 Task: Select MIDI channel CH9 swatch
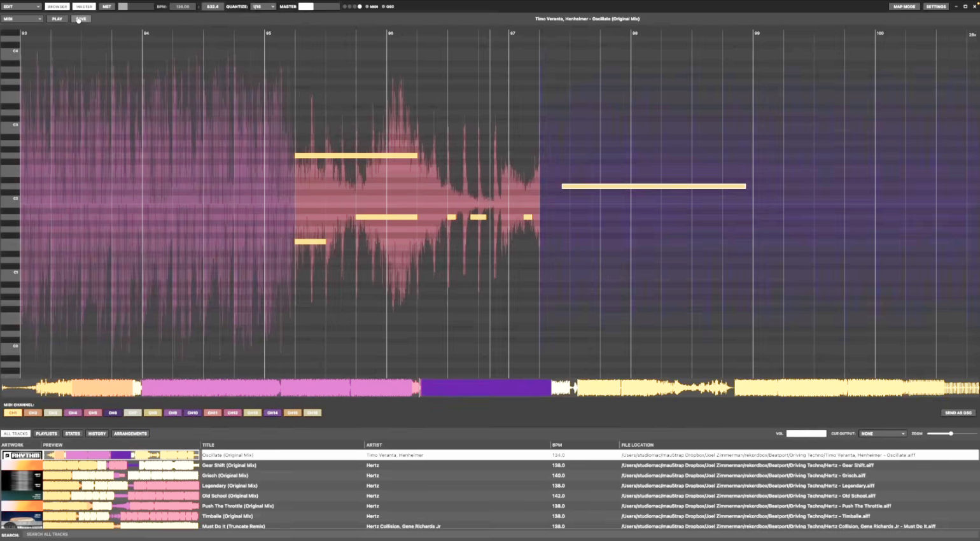(172, 413)
